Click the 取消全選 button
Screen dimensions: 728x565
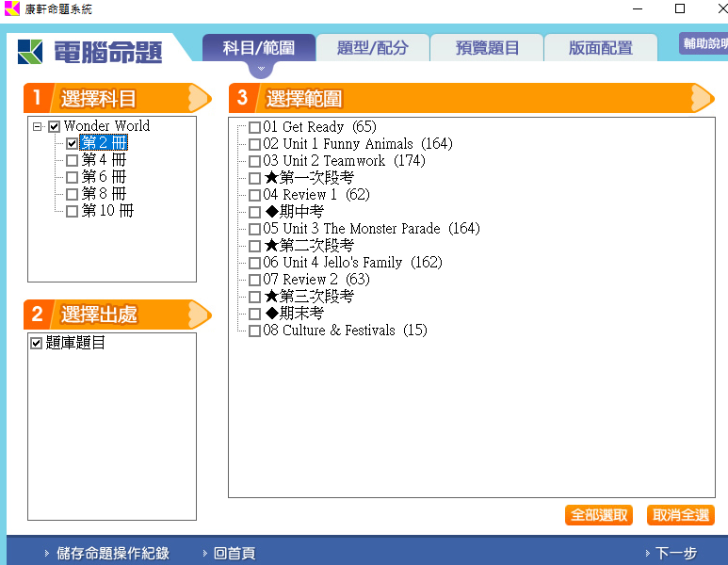point(680,515)
